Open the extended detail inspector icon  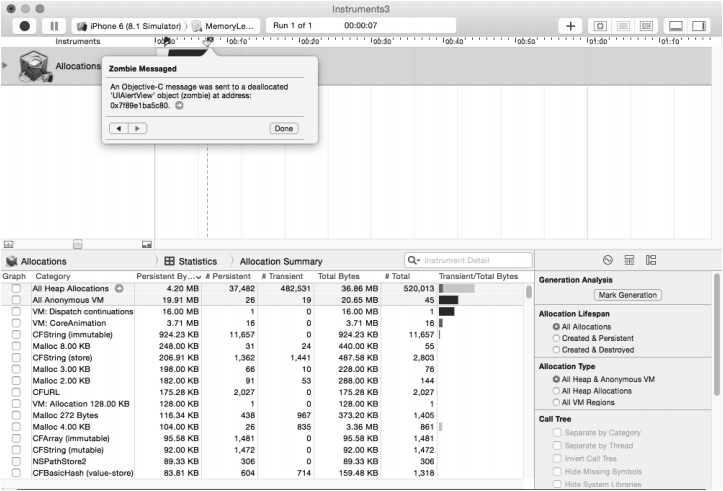[x=650, y=261]
